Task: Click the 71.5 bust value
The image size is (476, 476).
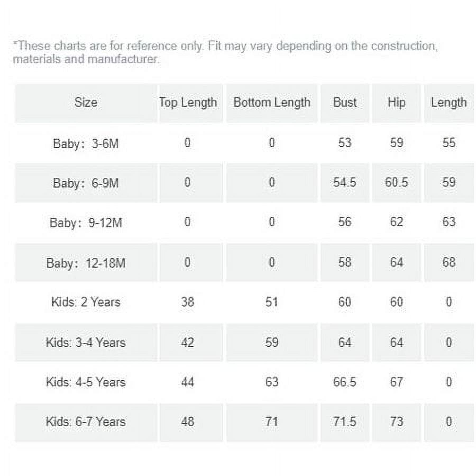Action: (345, 422)
